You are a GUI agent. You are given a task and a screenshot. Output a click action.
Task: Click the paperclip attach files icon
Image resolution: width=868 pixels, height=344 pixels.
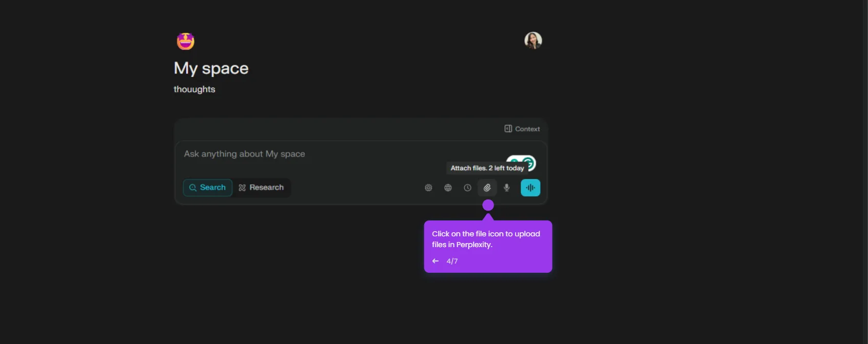[x=487, y=188]
